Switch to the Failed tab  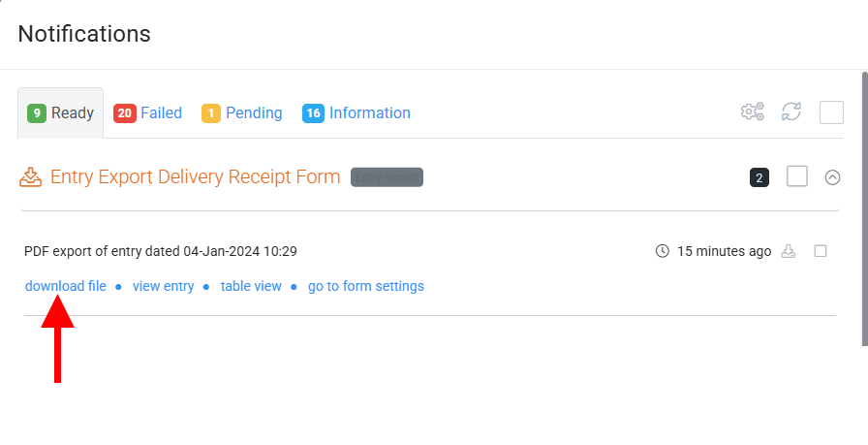(148, 113)
